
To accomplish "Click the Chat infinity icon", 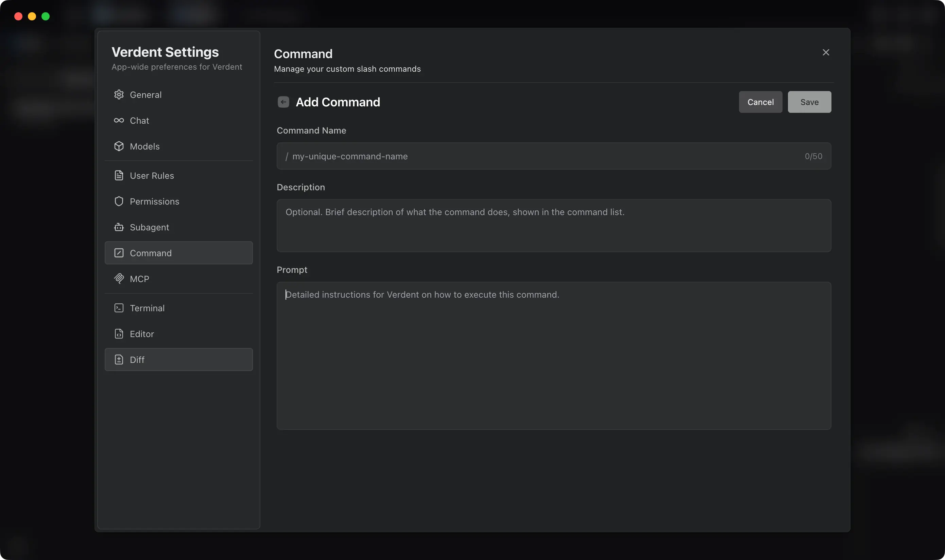I will point(119,120).
